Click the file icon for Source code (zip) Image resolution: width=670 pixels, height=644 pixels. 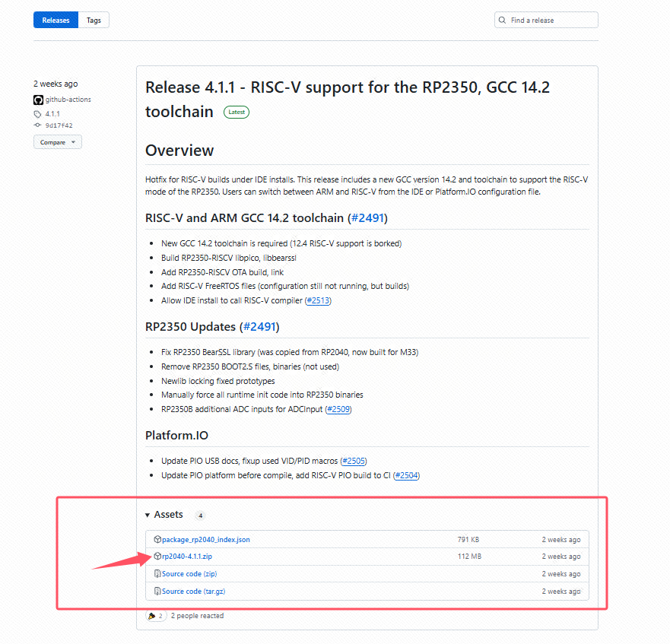click(x=157, y=574)
